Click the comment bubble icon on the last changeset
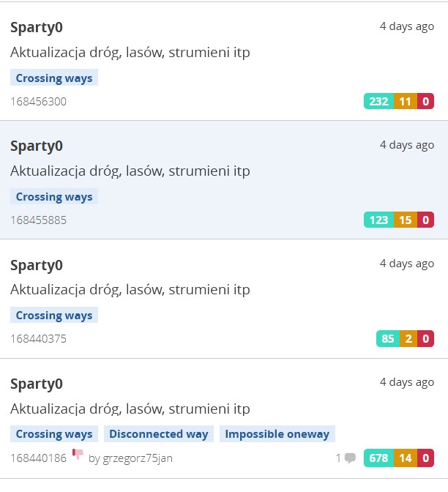Image resolution: width=448 pixels, height=492 pixels. 350,458
